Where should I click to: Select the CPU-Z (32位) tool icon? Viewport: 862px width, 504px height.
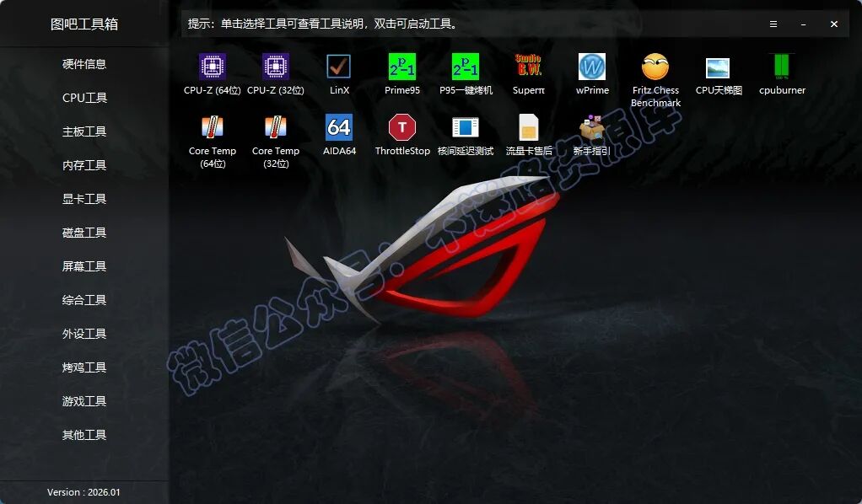click(276, 67)
